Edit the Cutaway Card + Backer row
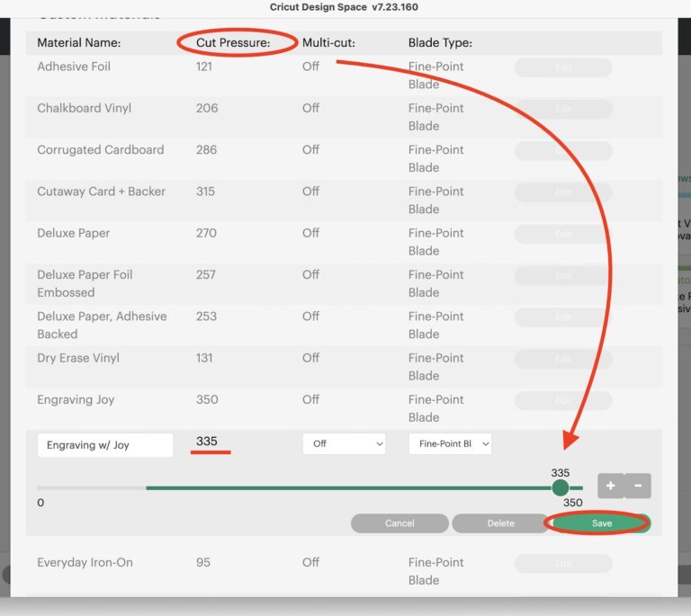The height and width of the screenshot is (616, 691). click(x=563, y=192)
